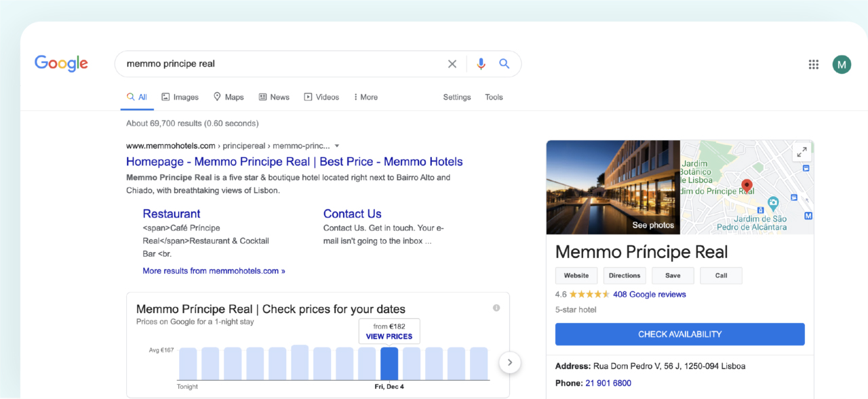Open the News results tab
The width and height of the screenshot is (868, 399).
coord(274,97)
